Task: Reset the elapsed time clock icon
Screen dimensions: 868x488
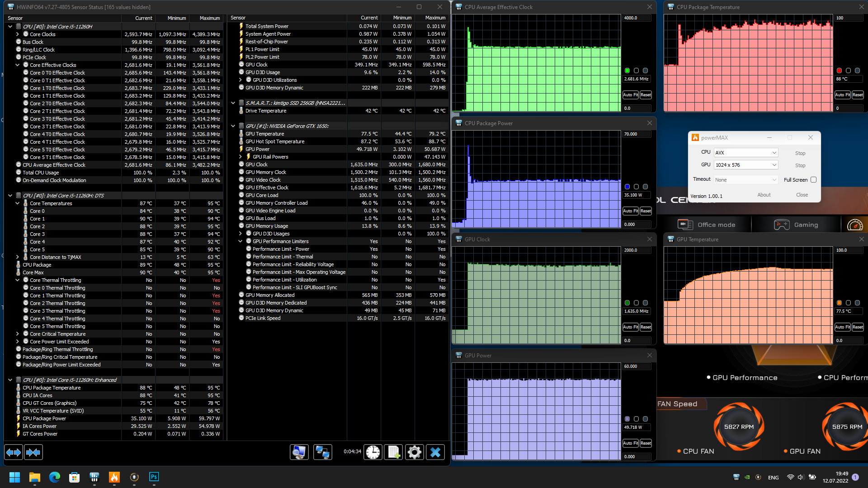Action: tap(373, 452)
